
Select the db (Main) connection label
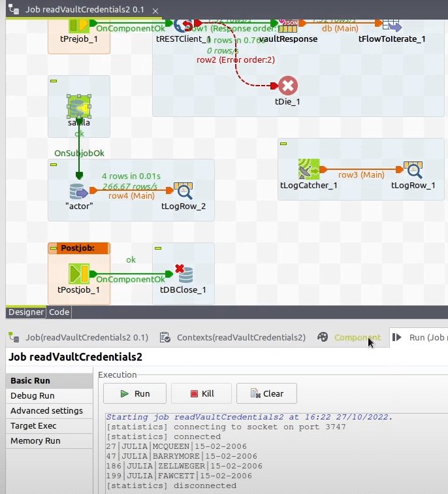(x=340, y=28)
